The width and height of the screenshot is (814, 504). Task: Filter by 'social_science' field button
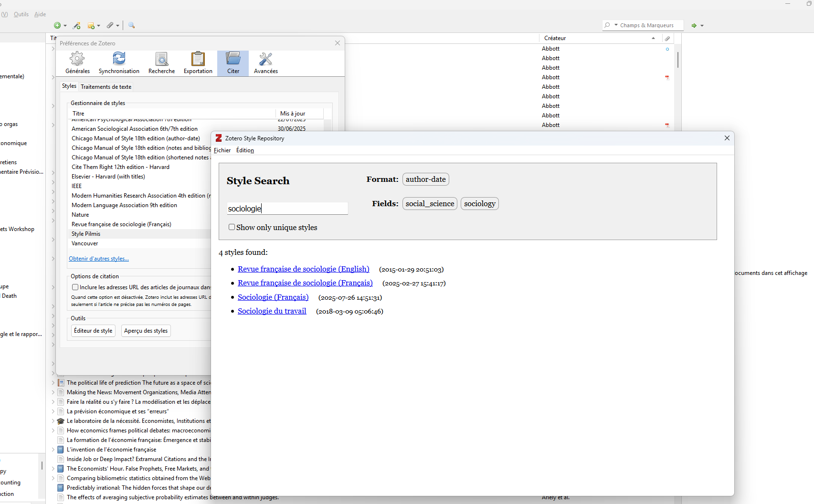(430, 204)
